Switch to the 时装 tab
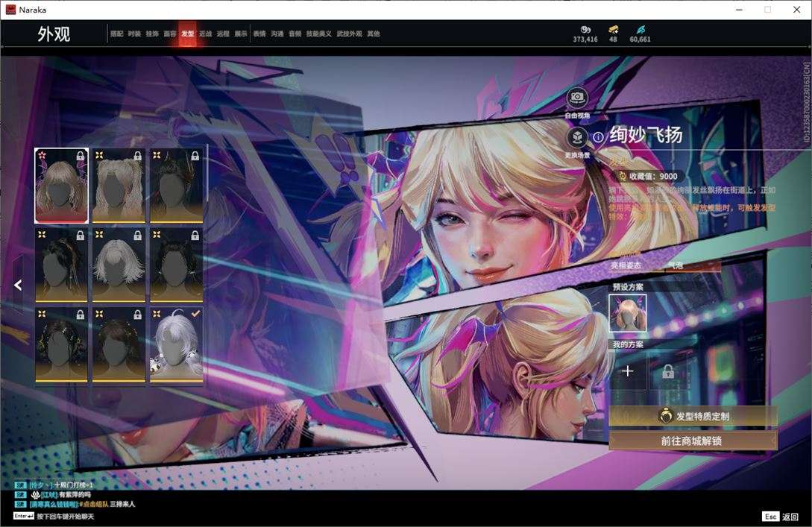The image size is (812, 527). (x=134, y=34)
